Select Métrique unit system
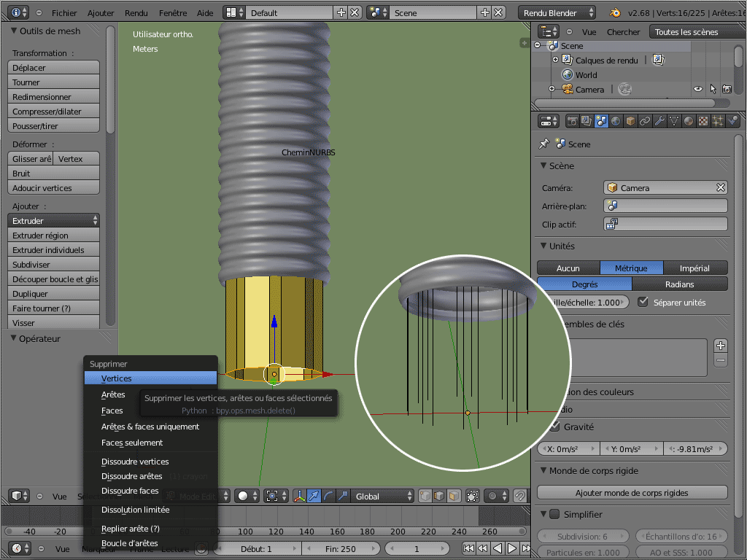This screenshot has height=560, width=747. tap(631, 268)
